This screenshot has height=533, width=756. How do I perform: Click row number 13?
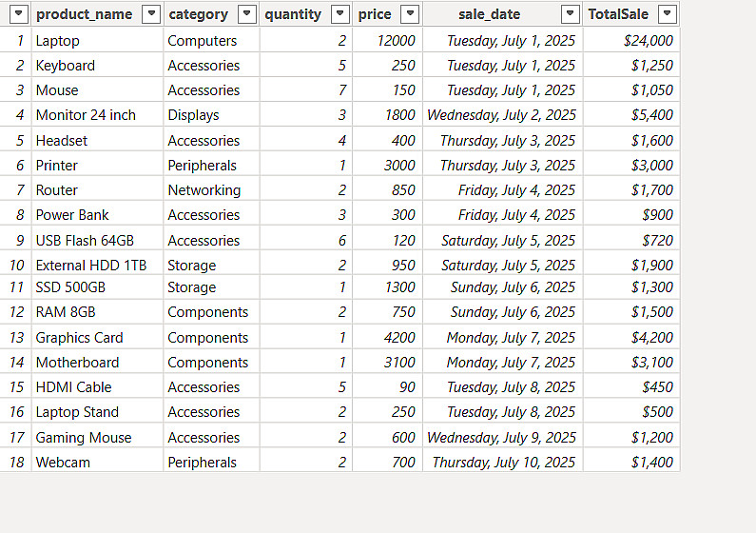click(x=18, y=338)
